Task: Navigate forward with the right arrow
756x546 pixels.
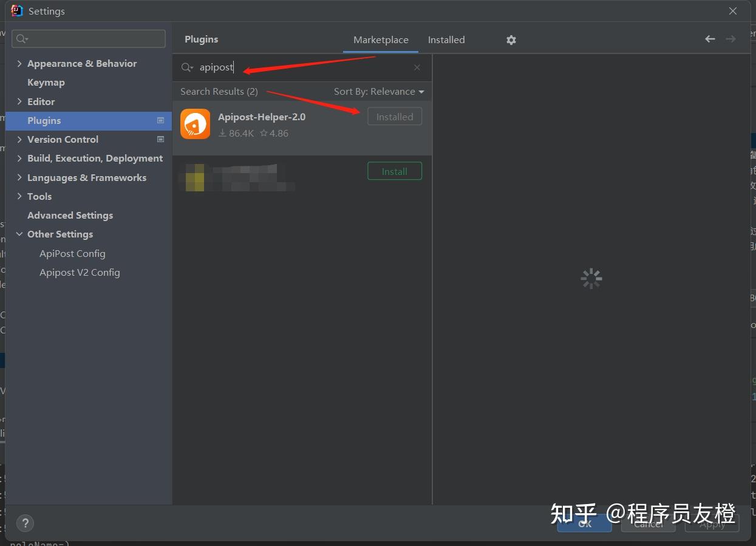Action: click(730, 39)
